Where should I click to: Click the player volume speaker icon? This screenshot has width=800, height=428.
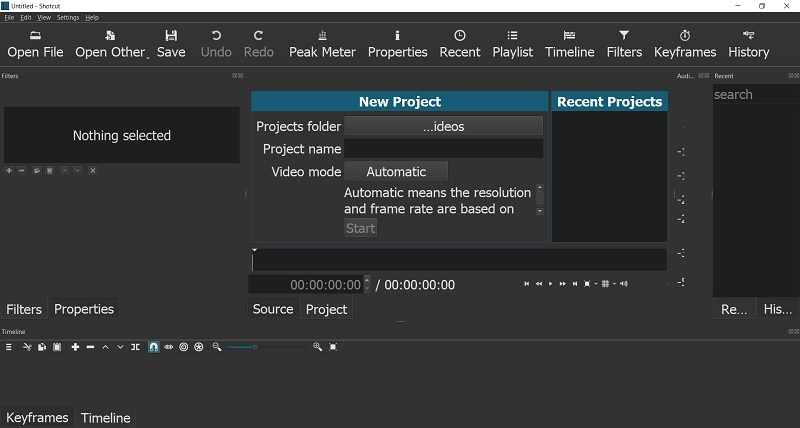tap(623, 284)
